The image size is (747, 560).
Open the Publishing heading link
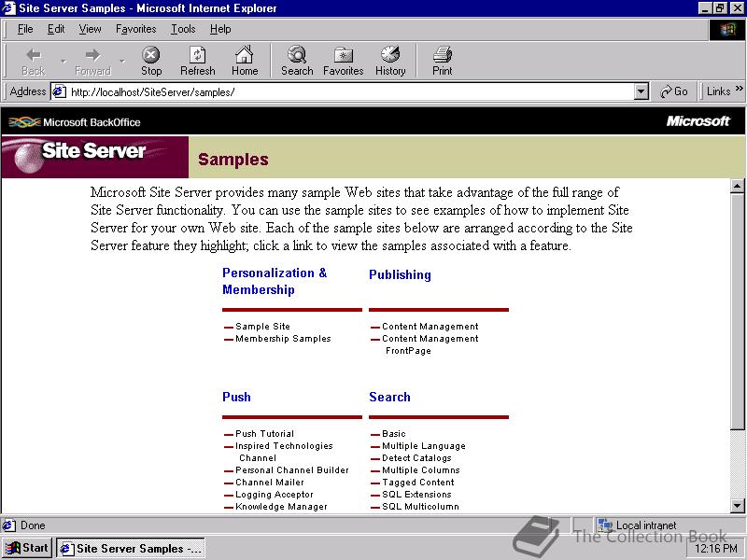(x=400, y=274)
